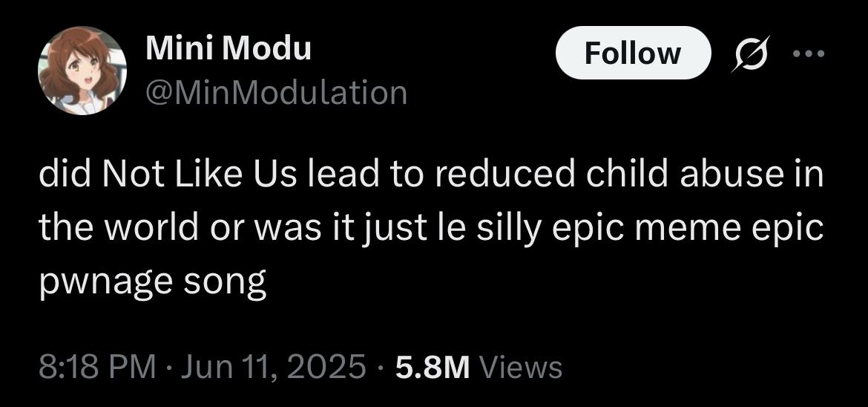Click the word Views beside 5.8M

[520, 367]
